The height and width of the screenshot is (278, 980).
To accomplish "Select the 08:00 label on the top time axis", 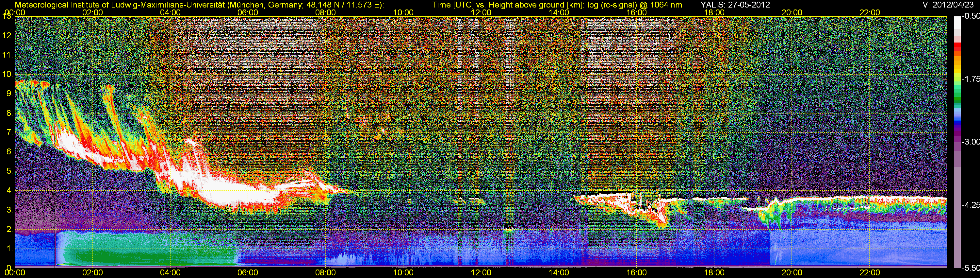I will click(326, 12).
